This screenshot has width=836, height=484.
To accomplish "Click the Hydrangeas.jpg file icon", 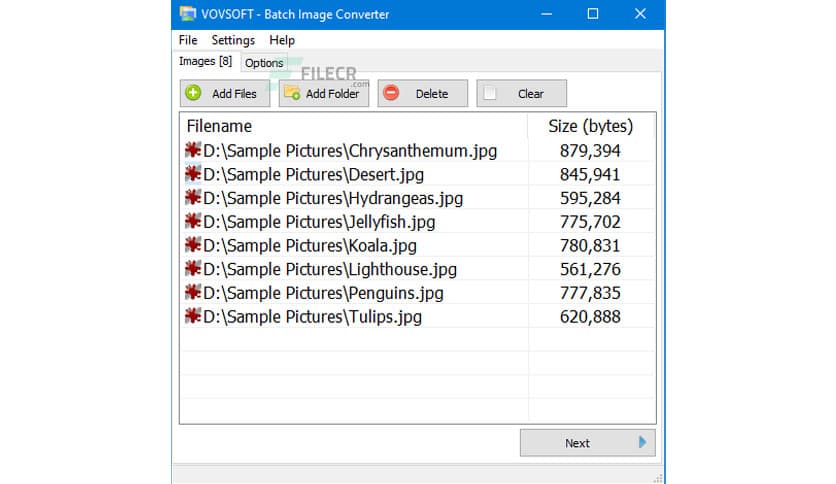I will coord(193,197).
